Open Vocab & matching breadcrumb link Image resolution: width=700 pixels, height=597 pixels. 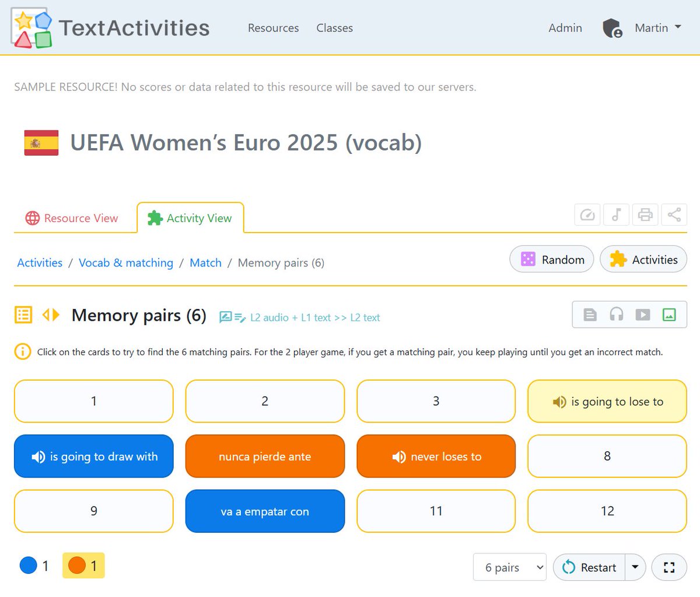(126, 263)
